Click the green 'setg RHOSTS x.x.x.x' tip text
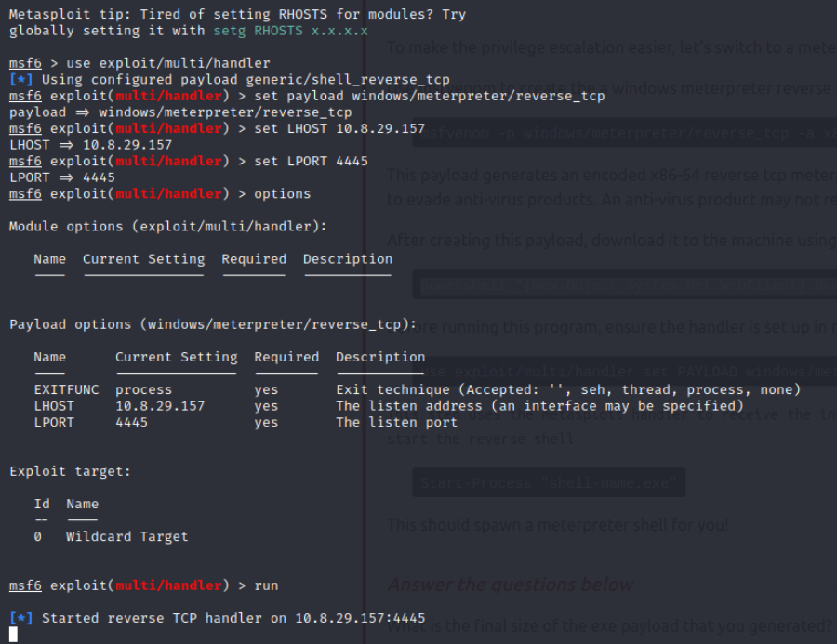 pos(291,31)
